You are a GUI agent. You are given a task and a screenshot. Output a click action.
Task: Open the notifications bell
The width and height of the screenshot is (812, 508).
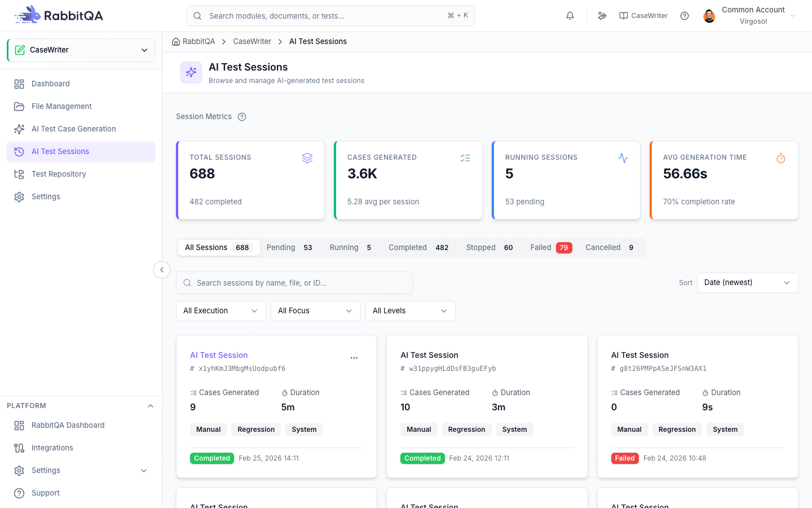570,16
